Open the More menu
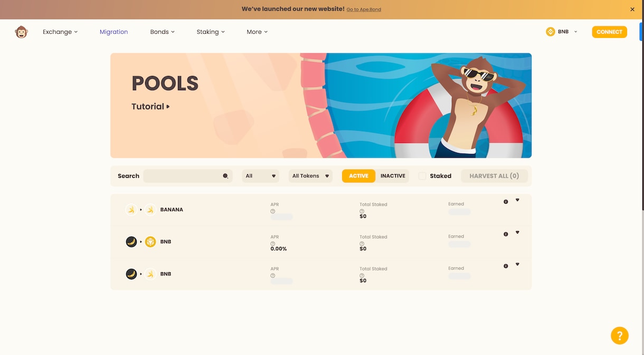Viewport: 644px width, 355px height. coord(257,32)
